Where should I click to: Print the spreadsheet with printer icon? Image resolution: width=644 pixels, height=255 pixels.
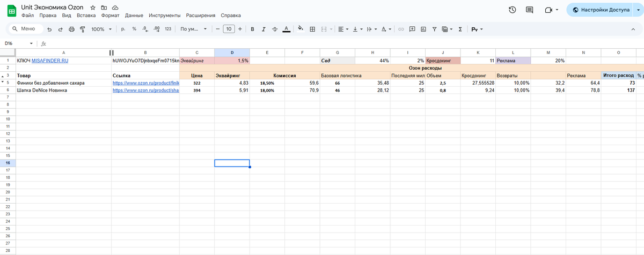(x=71, y=29)
